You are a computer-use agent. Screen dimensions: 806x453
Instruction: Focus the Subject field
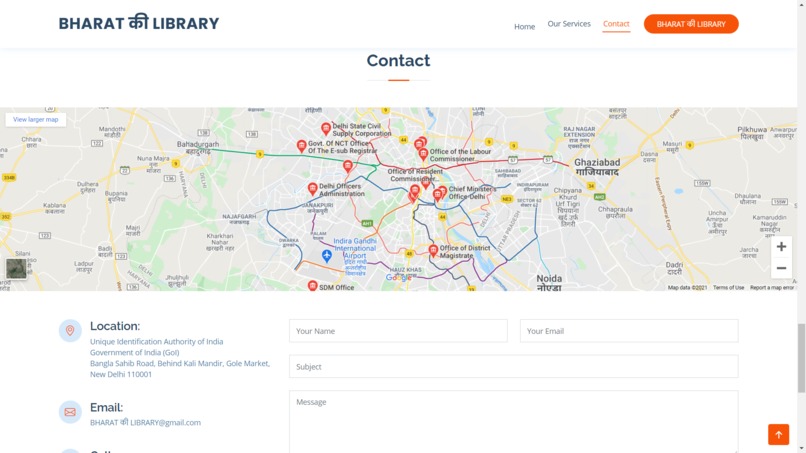[514, 367]
